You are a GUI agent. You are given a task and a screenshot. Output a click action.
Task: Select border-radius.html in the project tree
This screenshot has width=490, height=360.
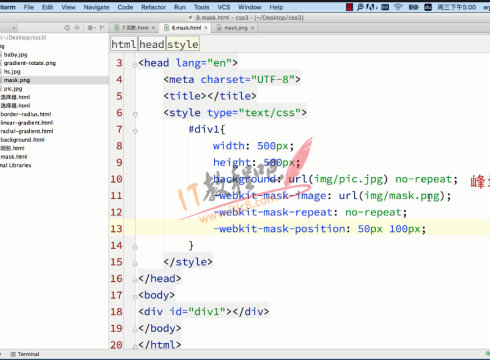coord(26,114)
